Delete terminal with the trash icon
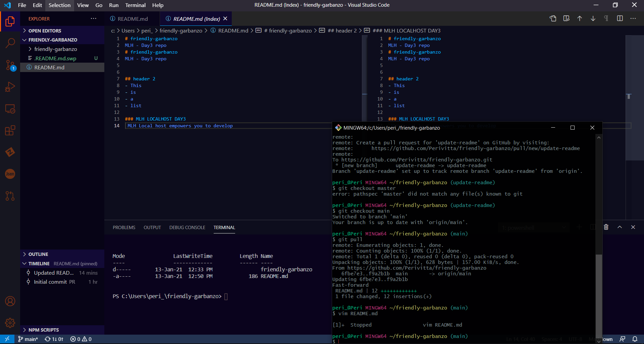 point(606,227)
